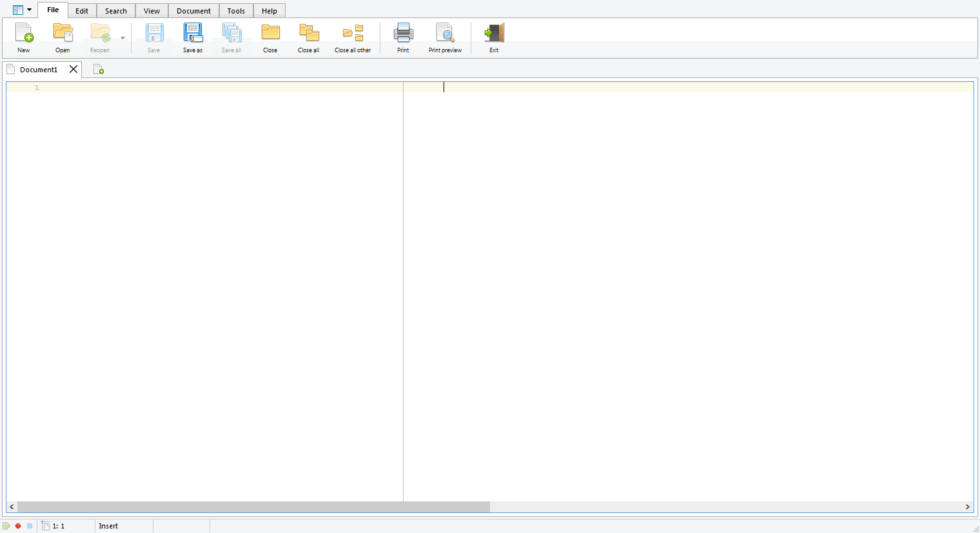Open Print Preview
Image resolution: width=980 pixels, height=533 pixels.
tap(445, 35)
